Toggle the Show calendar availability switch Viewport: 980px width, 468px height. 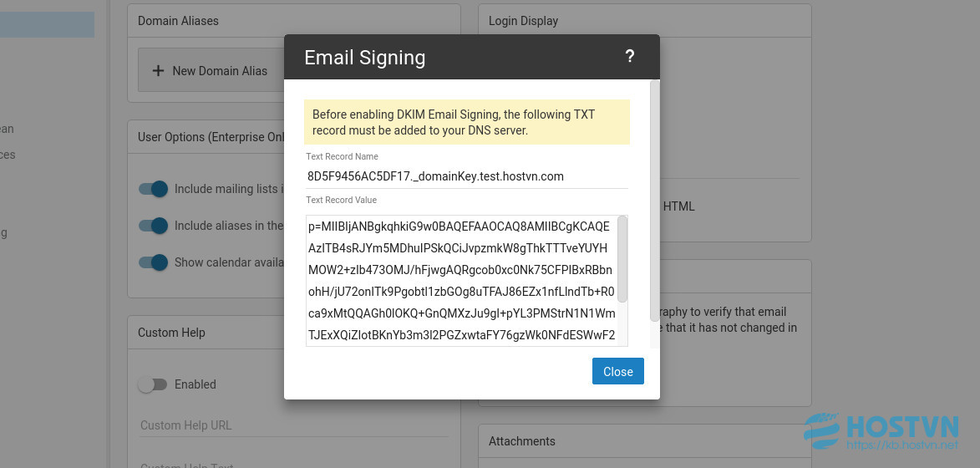tap(153, 262)
